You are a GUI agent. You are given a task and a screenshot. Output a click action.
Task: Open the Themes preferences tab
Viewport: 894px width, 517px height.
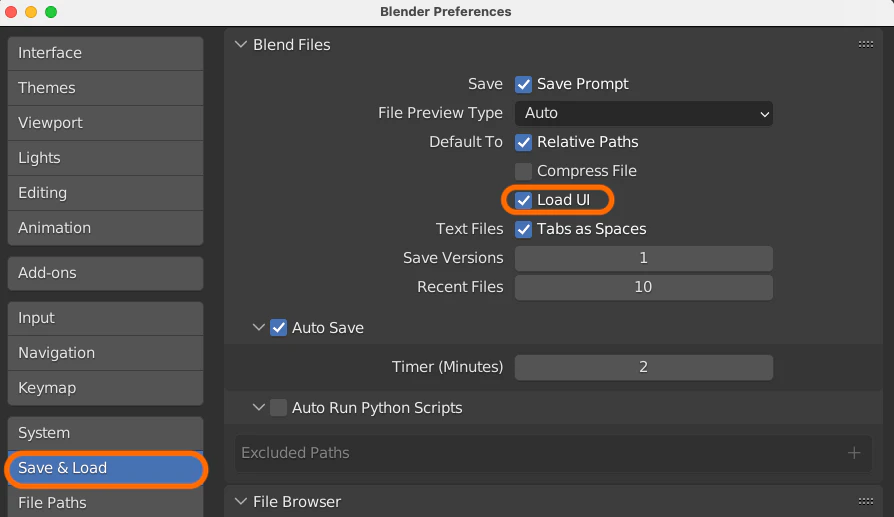point(105,88)
